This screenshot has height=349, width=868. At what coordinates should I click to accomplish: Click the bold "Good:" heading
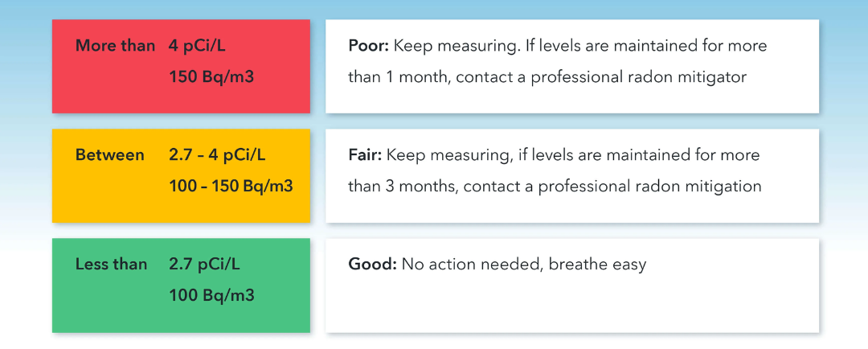click(371, 264)
